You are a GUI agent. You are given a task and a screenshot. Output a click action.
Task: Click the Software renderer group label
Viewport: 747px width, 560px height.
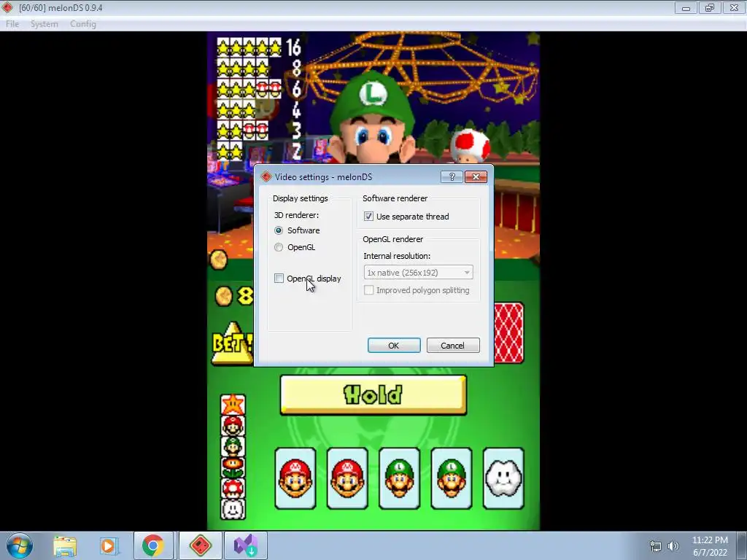pyautogui.click(x=395, y=198)
